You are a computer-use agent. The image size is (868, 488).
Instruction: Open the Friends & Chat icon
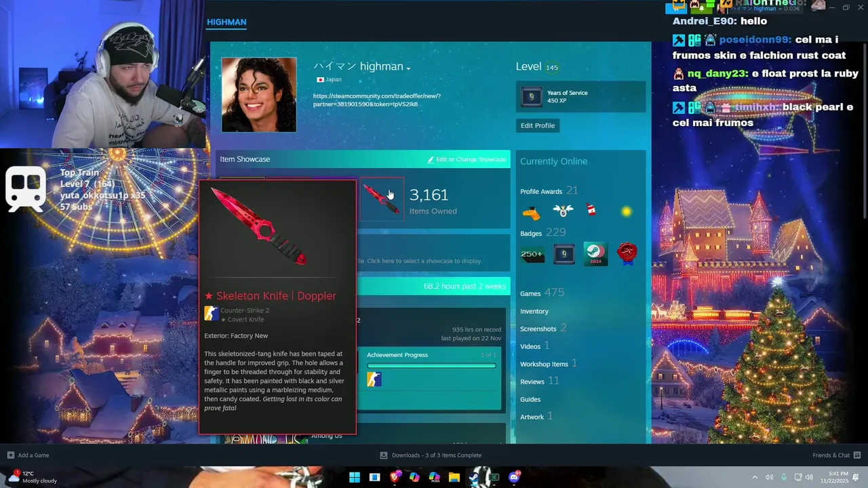[857, 455]
